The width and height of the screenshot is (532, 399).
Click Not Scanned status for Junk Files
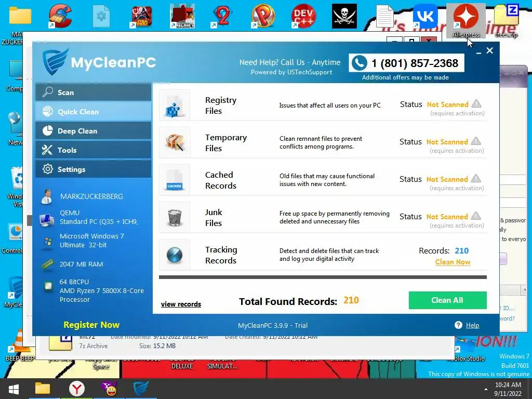[447, 217]
